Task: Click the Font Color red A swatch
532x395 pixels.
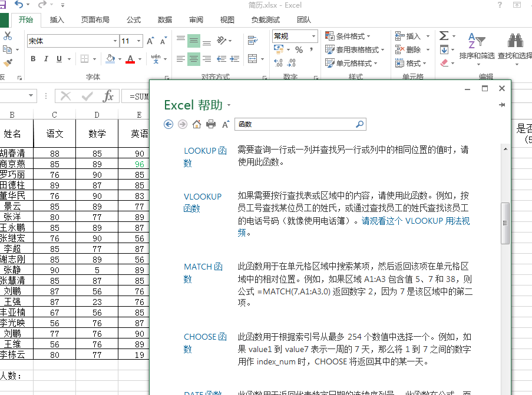Action: tap(130, 59)
